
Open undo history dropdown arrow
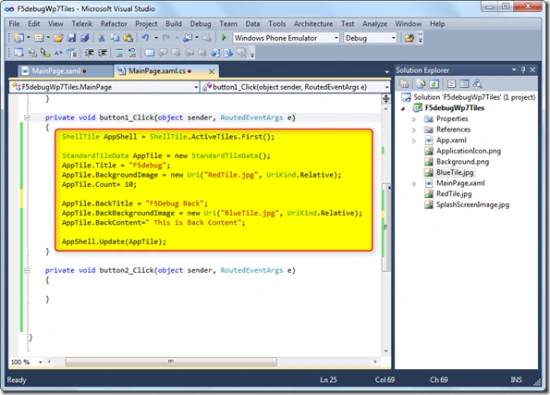click(156, 38)
